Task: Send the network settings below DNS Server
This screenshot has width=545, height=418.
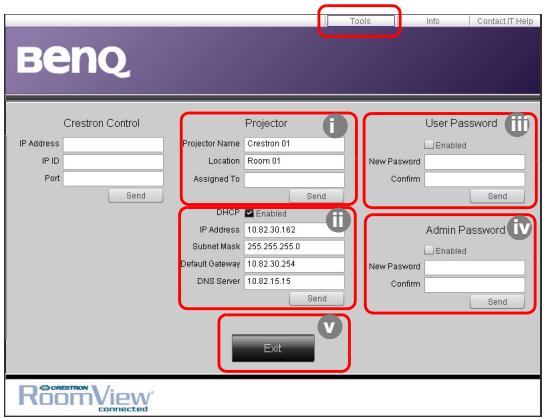Action: coord(317,298)
